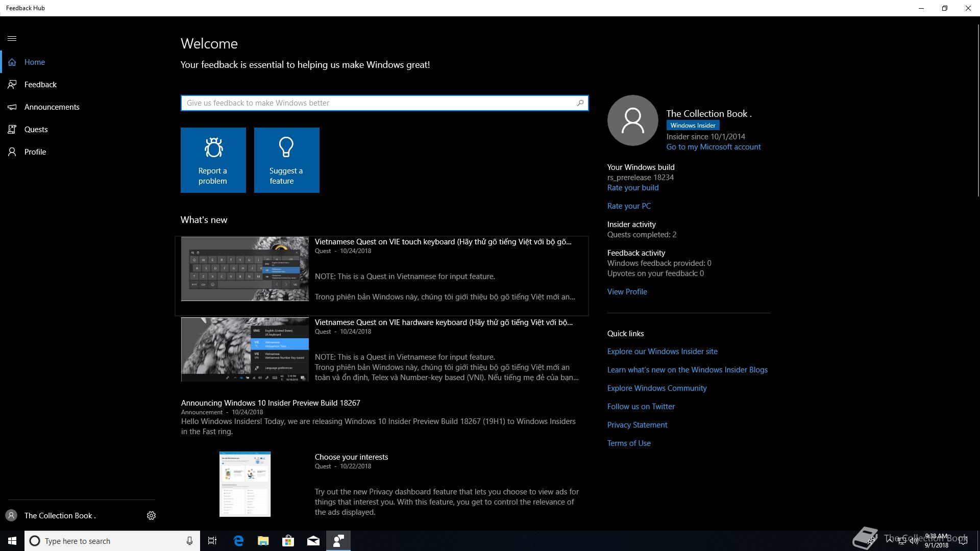
Task: Click the taskbar search box
Action: point(112,541)
